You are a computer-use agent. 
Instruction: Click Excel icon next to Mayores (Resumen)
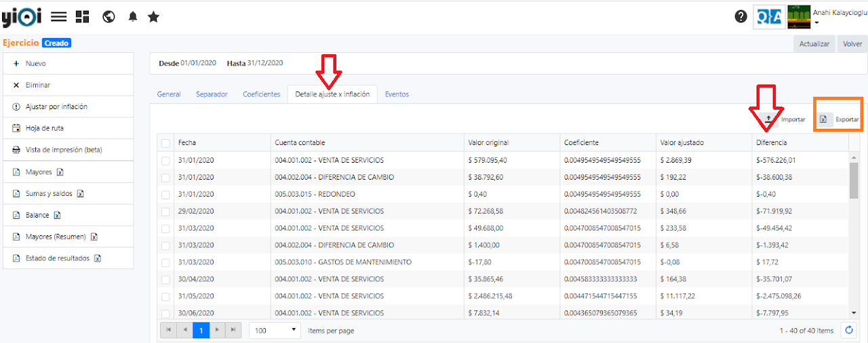point(94,237)
